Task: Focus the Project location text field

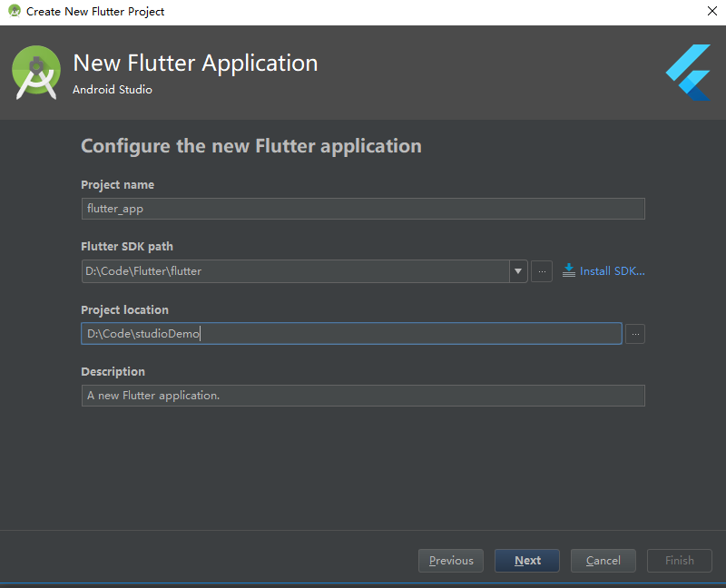Action: 351,333
